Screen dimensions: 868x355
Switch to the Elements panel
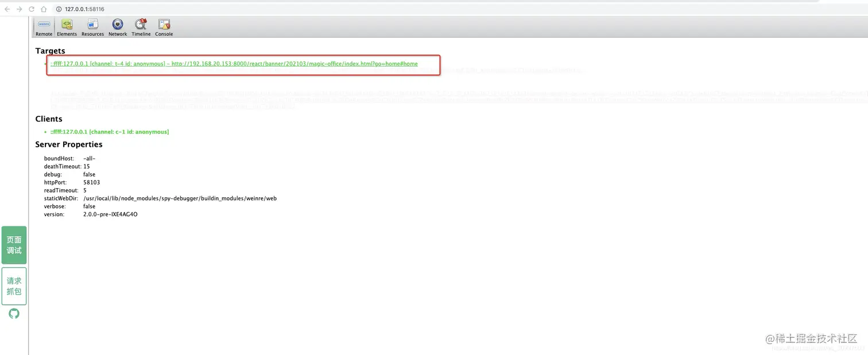click(67, 27)
